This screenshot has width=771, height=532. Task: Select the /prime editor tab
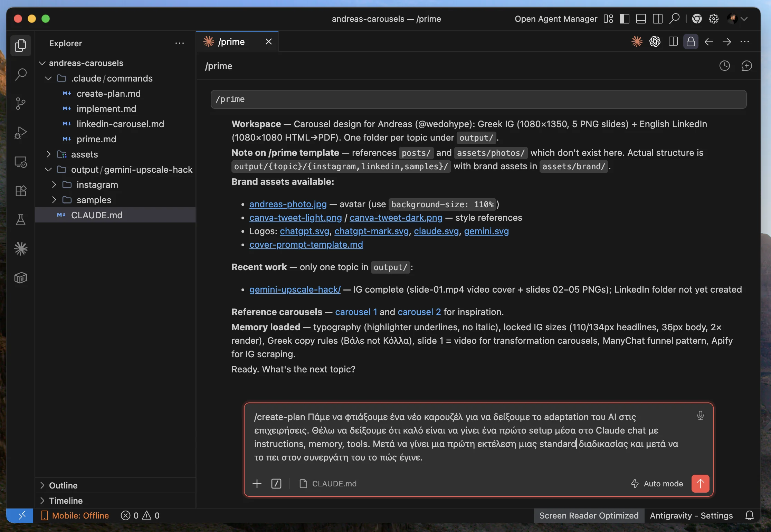coord(237,42)
